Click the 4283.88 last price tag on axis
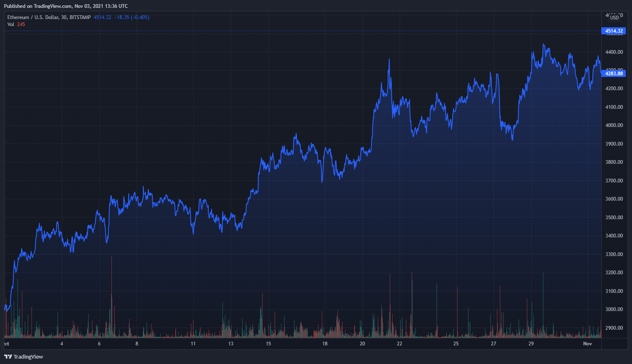 (614, 74)
